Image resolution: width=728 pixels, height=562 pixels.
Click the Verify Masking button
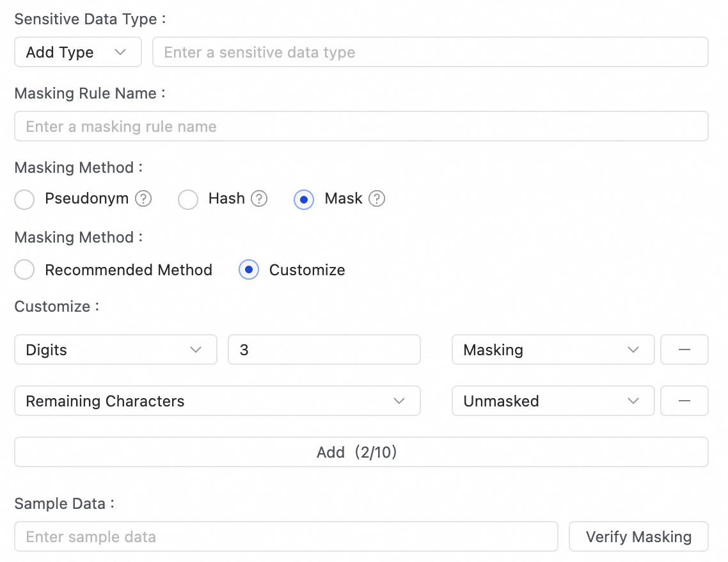tap(638, 536)
